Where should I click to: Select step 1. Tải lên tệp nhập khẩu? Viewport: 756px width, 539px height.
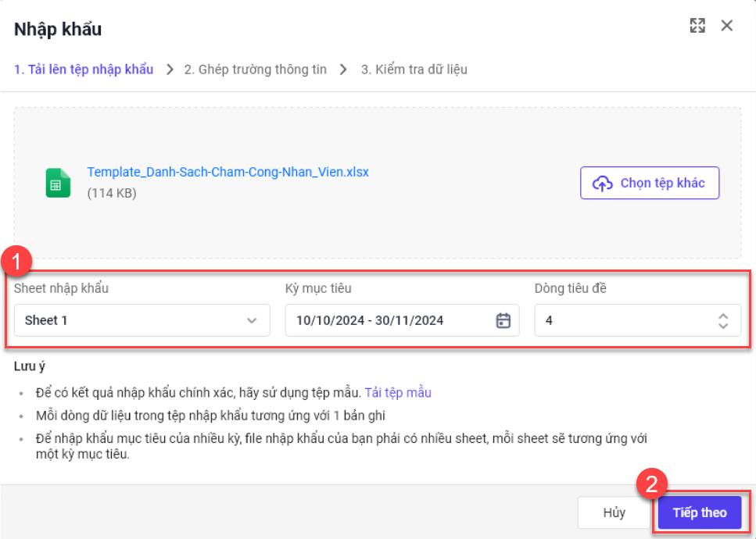(x=84, y=70)
